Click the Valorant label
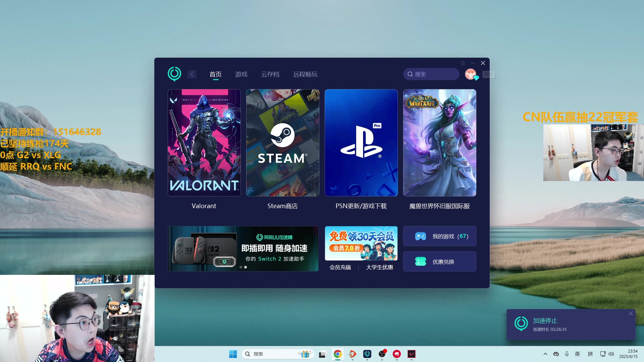The height and width of the screenshot is (362, 644). pyautogui.click(x=204, y=206)
